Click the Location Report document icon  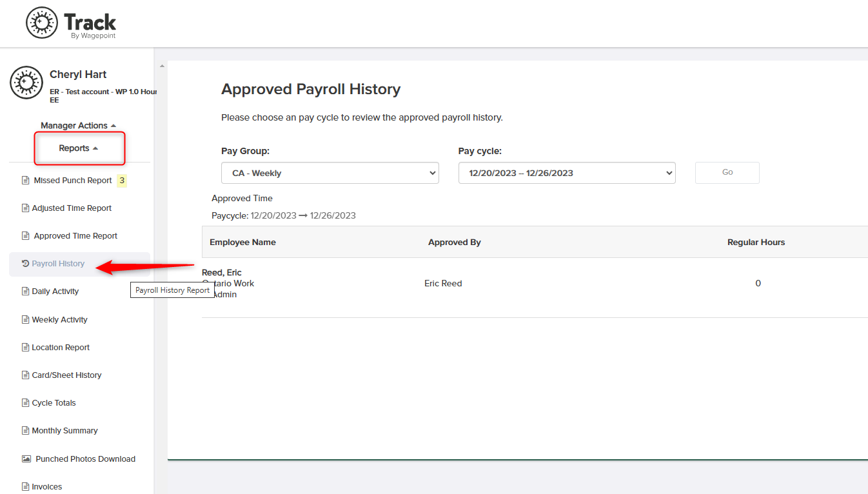[26, 348]
